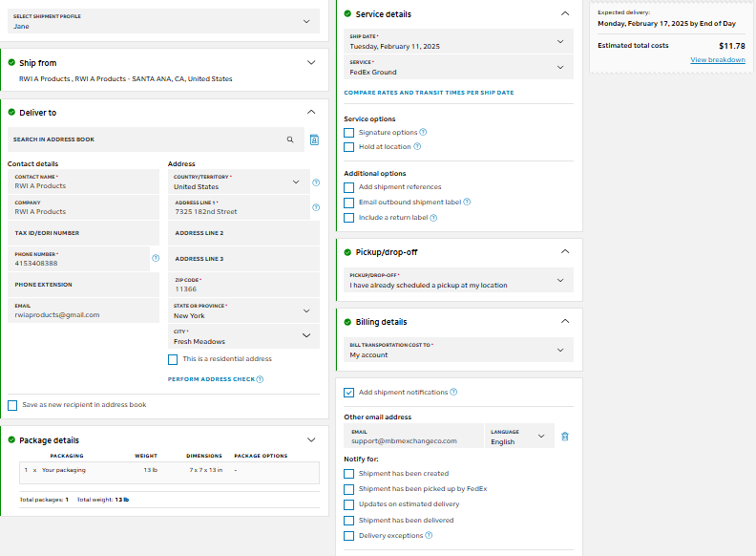Open help icon beside Address Line 1
The image size is (756, 556).
[316, 207]
